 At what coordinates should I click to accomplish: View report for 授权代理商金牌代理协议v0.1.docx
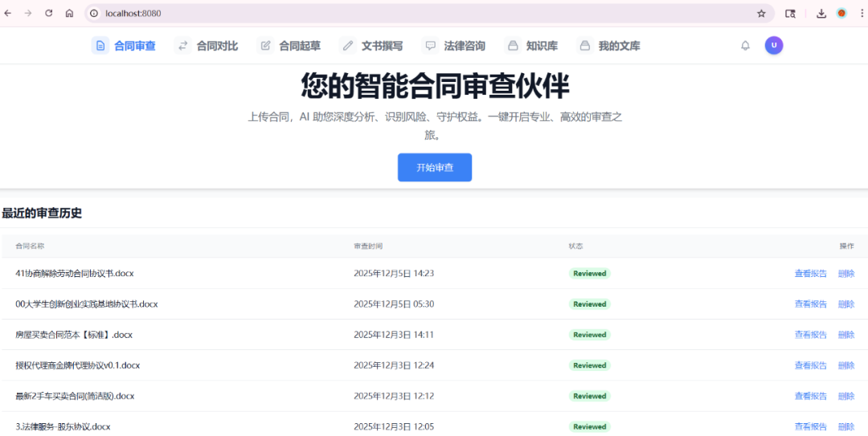pos(811,365)
